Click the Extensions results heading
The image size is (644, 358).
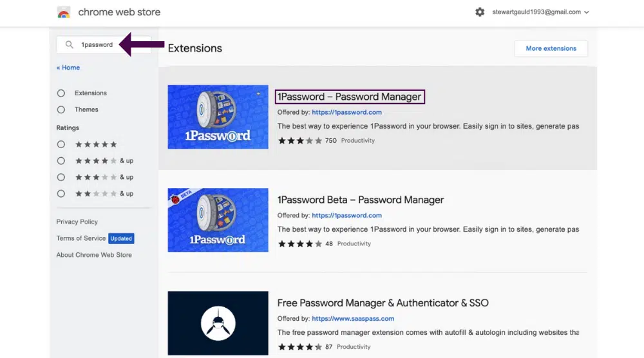pos(194,48)
